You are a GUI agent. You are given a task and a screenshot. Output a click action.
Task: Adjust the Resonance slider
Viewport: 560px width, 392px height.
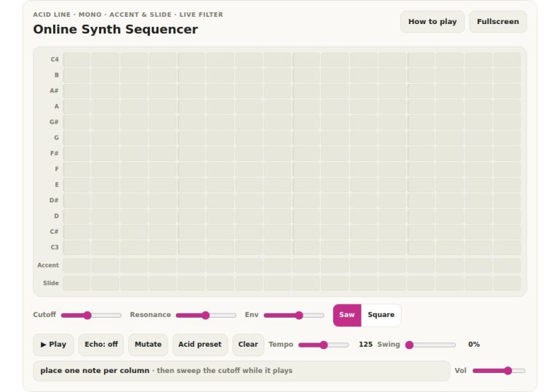click(x=206, y=315)
